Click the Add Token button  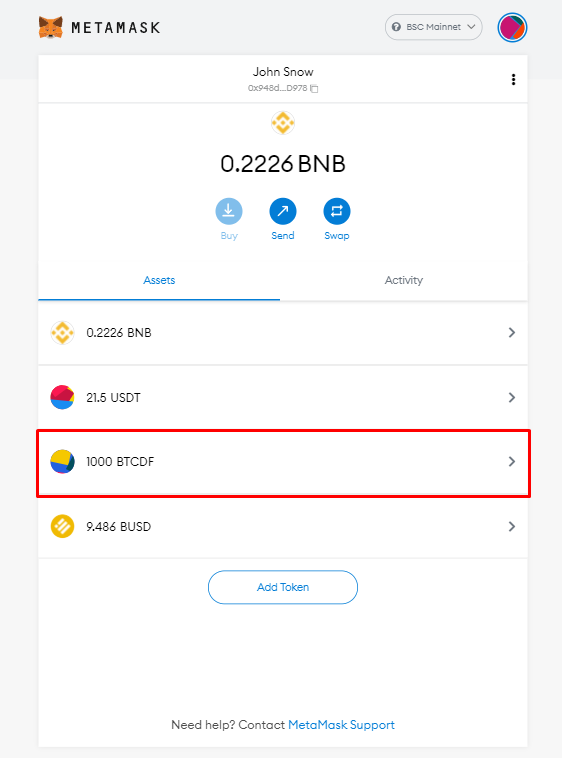point(283,587)
